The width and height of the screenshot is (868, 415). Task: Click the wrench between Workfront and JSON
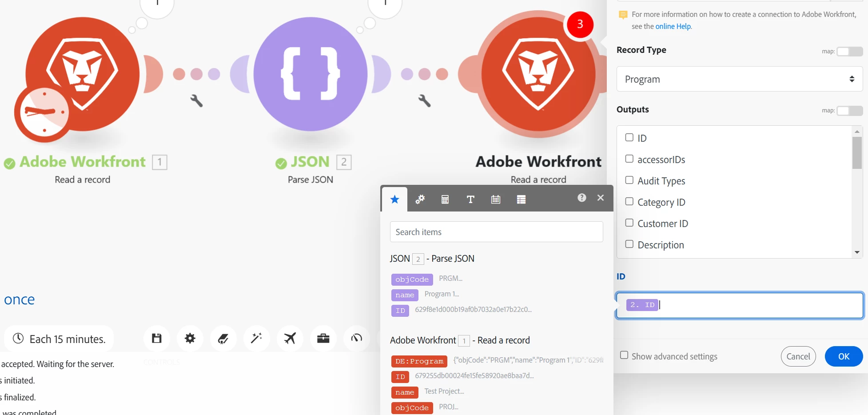pos(197,100)
